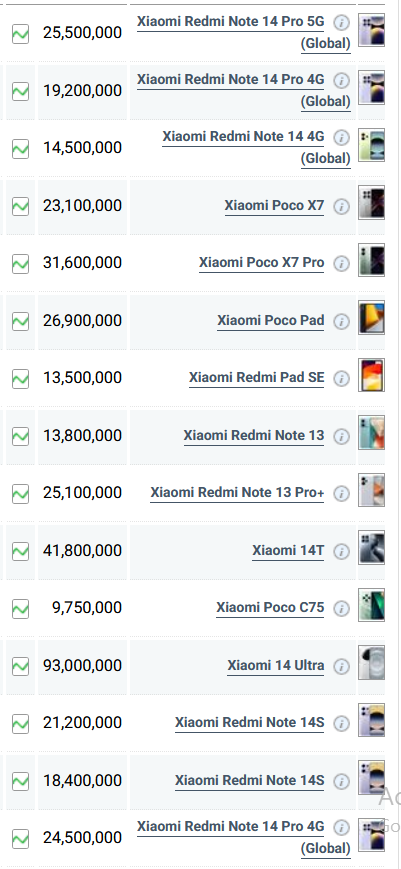This screenshot has width=401, height=869.
Task: Open the Xiaomi 14 Ultra thumbnail
Action: pos(371,662)
